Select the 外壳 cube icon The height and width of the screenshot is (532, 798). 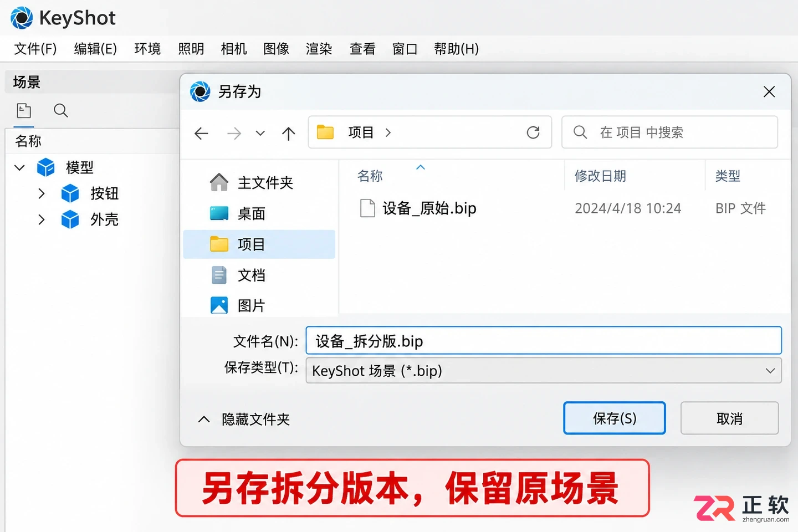tap(70, 219)
